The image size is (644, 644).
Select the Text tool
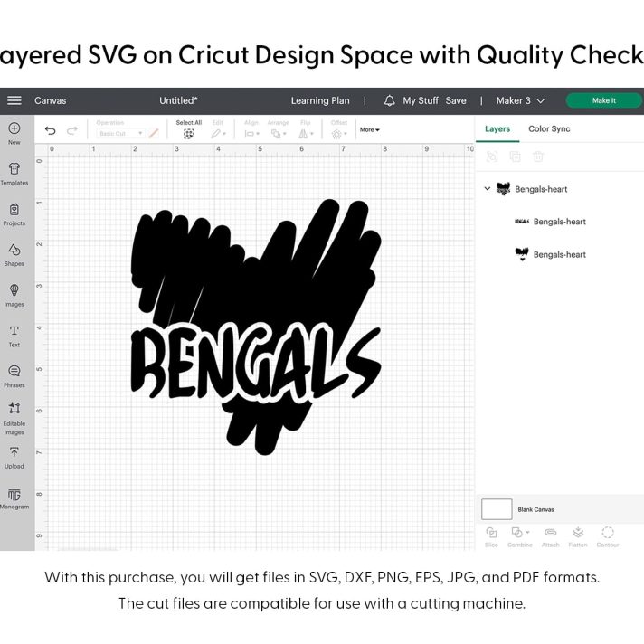click(x=14, y=336)
